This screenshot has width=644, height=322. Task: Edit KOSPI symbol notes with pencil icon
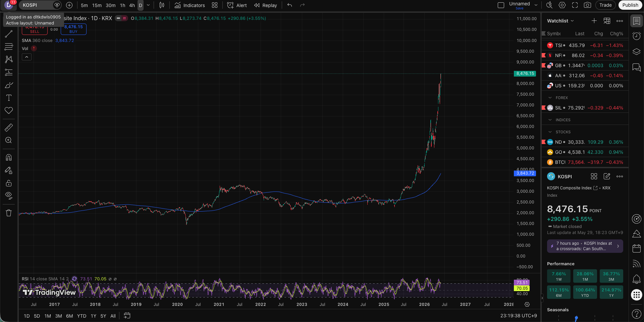coord(607,176)
